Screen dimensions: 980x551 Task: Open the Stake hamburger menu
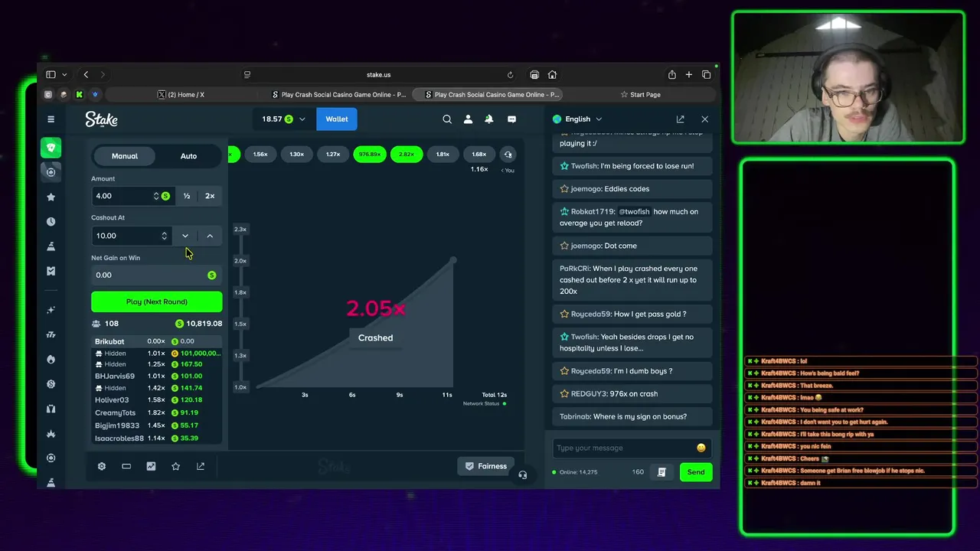[x=51, y=119]
